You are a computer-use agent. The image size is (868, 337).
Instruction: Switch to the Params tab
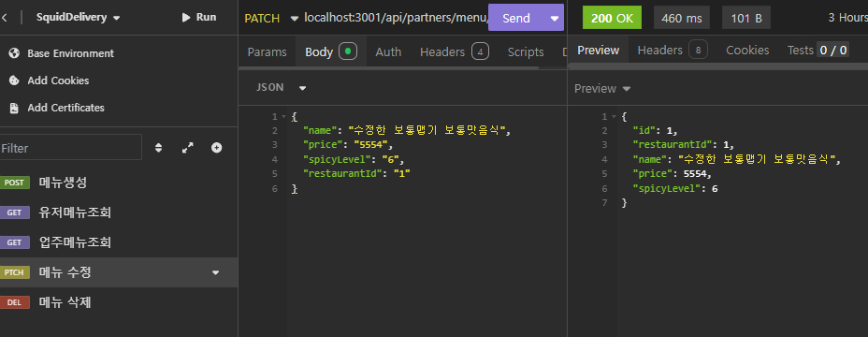[x=267, y=52]
